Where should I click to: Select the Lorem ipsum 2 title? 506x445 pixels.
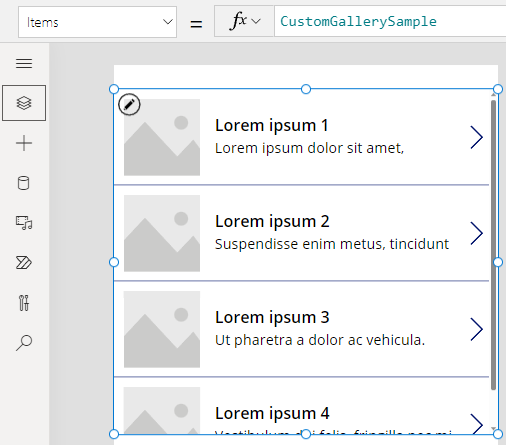(x=272, y=221)
